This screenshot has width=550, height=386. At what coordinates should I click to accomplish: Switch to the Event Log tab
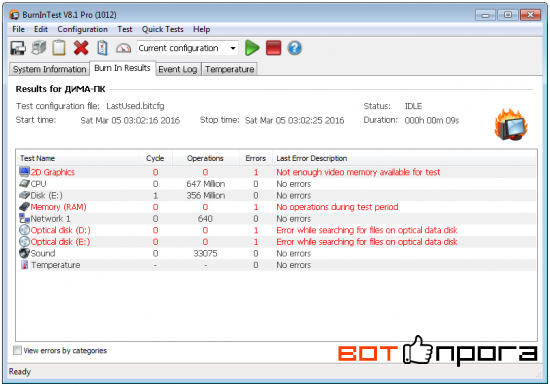(178, 69)
